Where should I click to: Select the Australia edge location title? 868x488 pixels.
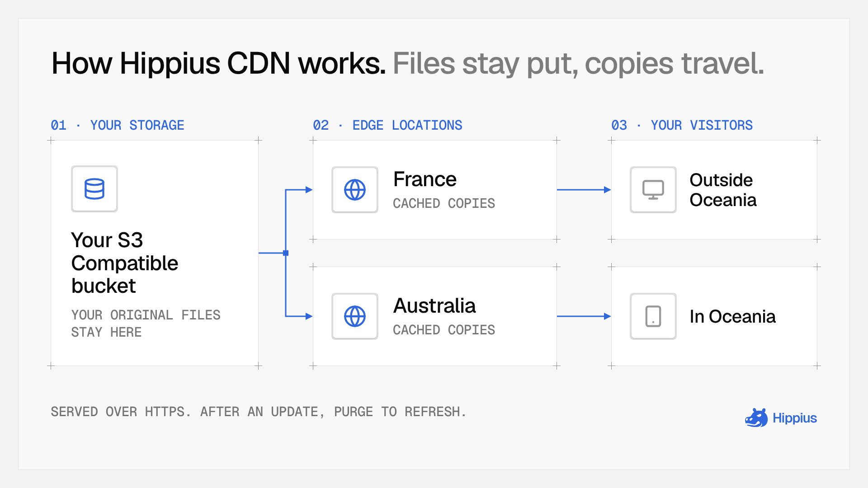(x=434, y=306)
